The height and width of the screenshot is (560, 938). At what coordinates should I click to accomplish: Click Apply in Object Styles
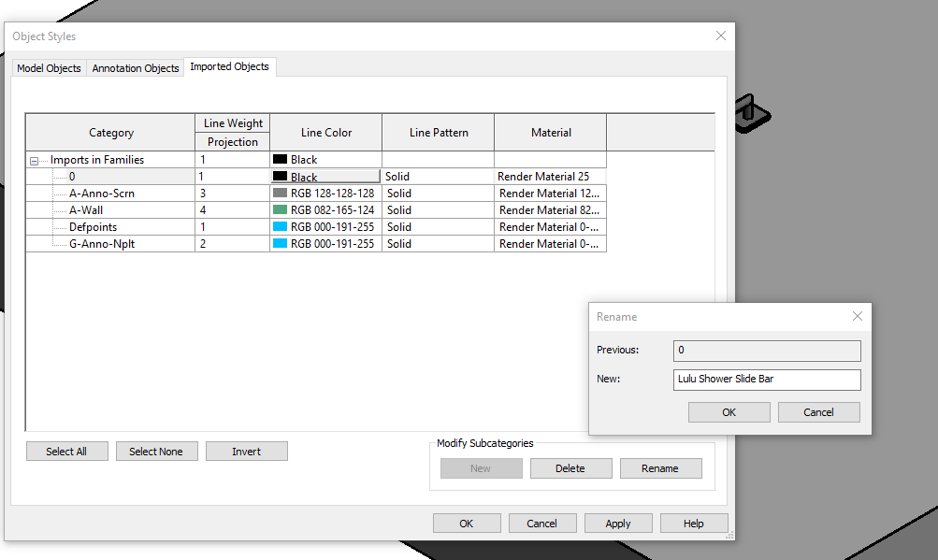[618, 524]
